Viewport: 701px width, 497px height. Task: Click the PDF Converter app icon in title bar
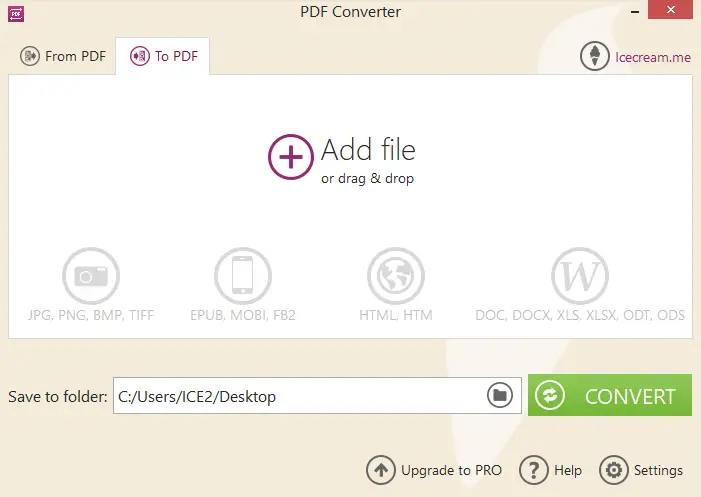[x=16, y=14]
